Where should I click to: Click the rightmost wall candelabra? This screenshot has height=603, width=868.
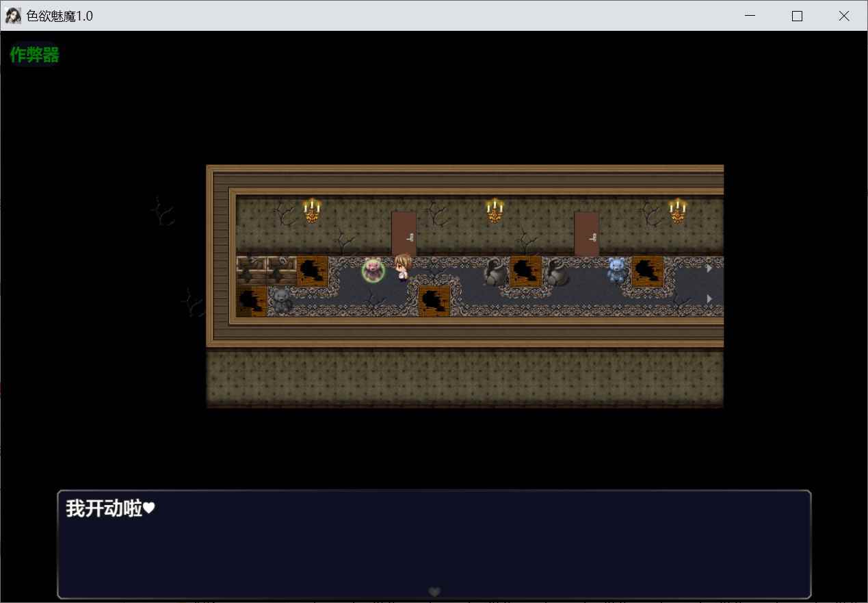click(x=677, y=211)
